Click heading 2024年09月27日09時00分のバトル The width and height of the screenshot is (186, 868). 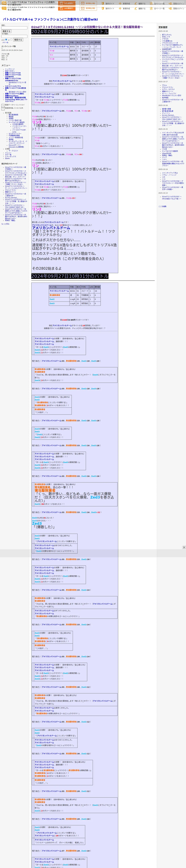[70, 32]
